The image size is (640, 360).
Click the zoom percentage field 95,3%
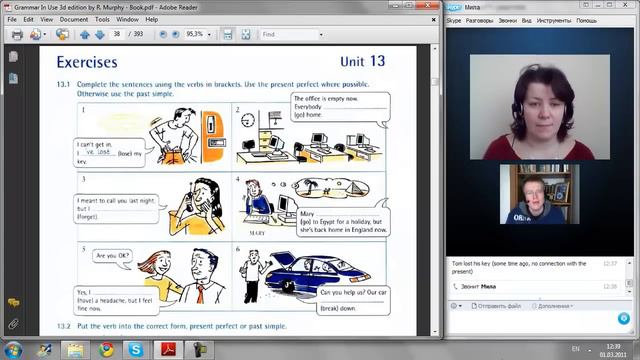pos(195,34)
